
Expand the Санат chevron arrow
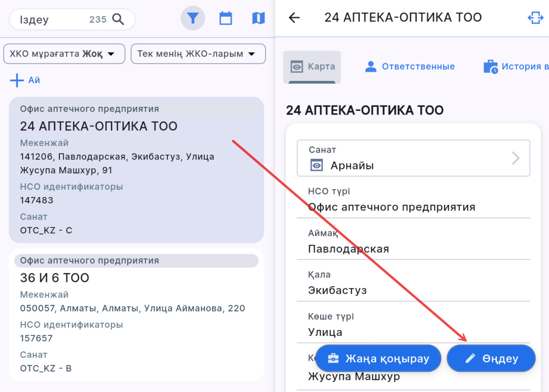[516, 158]
